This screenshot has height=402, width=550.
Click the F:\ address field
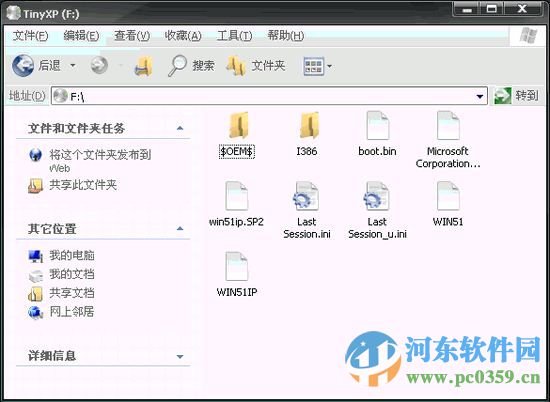(x=269, y=96)
